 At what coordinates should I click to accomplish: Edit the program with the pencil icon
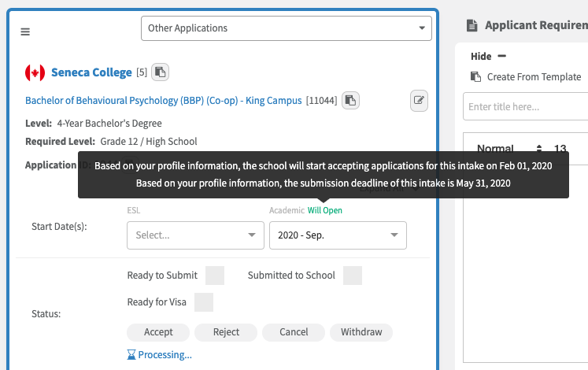pyautogui.click(x=419, y=101)
